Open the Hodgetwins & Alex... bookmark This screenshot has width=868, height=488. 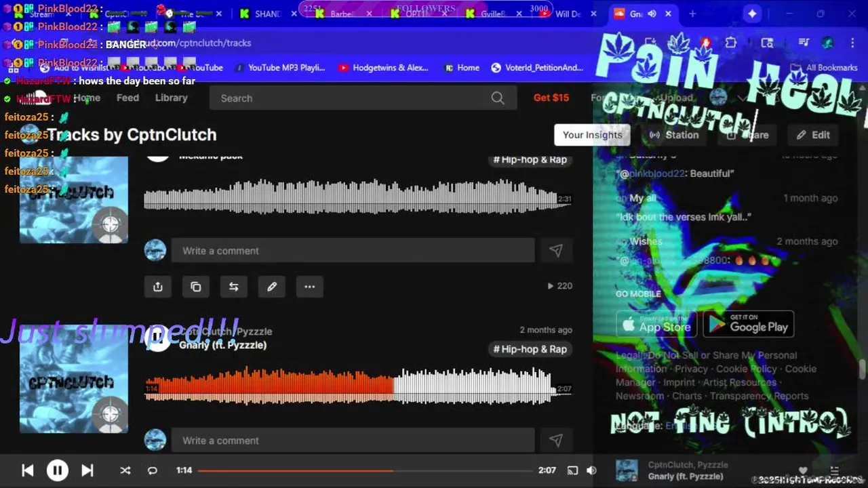pyautogui.click(x=383, y=68)
